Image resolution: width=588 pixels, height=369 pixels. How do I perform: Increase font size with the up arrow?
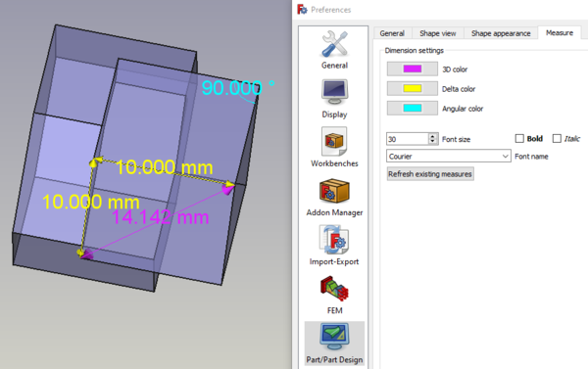[x=433, y=136]
